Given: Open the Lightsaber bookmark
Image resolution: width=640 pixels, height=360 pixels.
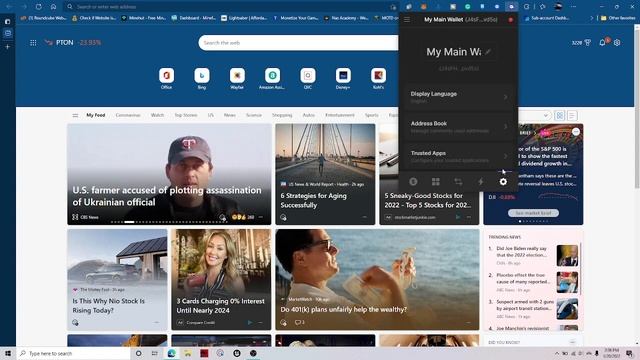Looking at the screenshot, I should click(x=244, y=18).
